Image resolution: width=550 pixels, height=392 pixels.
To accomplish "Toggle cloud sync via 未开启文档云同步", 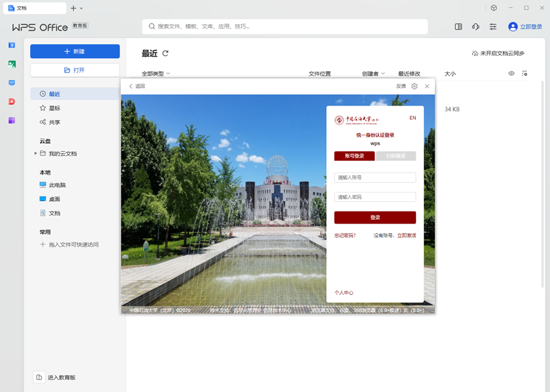I will click(x=498, y=53).
